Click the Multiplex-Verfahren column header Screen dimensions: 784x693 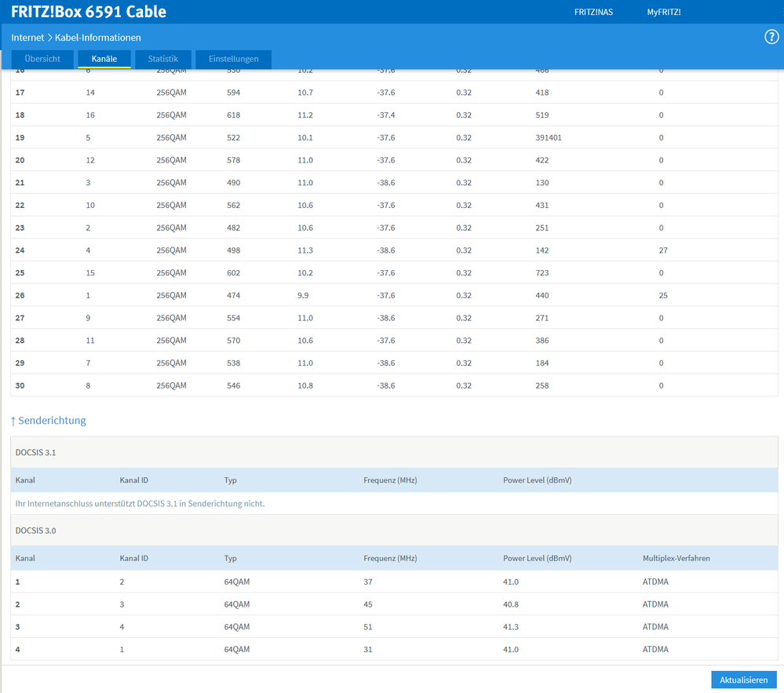[676, 559]
